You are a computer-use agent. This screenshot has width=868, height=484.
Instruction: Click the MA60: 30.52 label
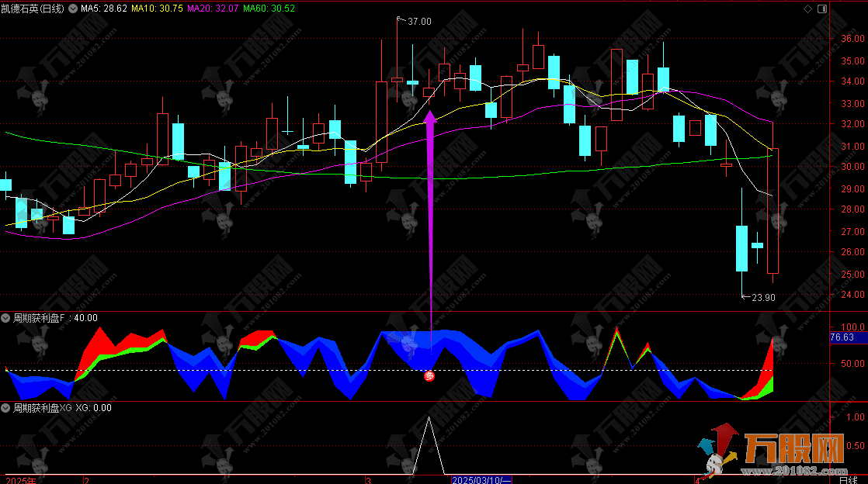(x=269, y=9)
